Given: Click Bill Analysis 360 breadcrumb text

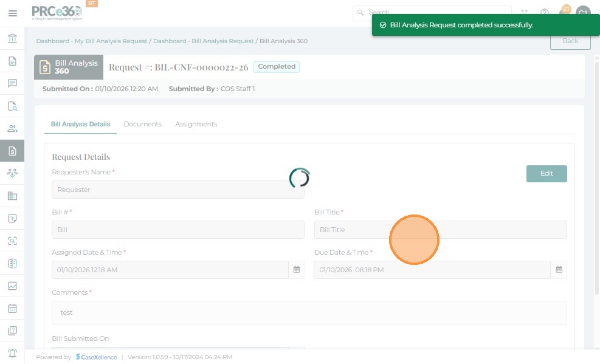Looking at the screenshot, I should 283,41.
